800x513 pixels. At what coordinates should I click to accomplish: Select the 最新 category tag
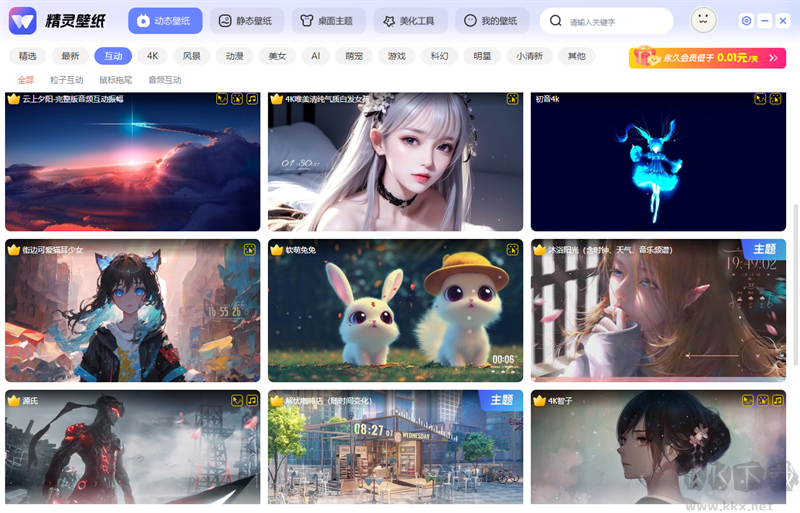[70, 56]
